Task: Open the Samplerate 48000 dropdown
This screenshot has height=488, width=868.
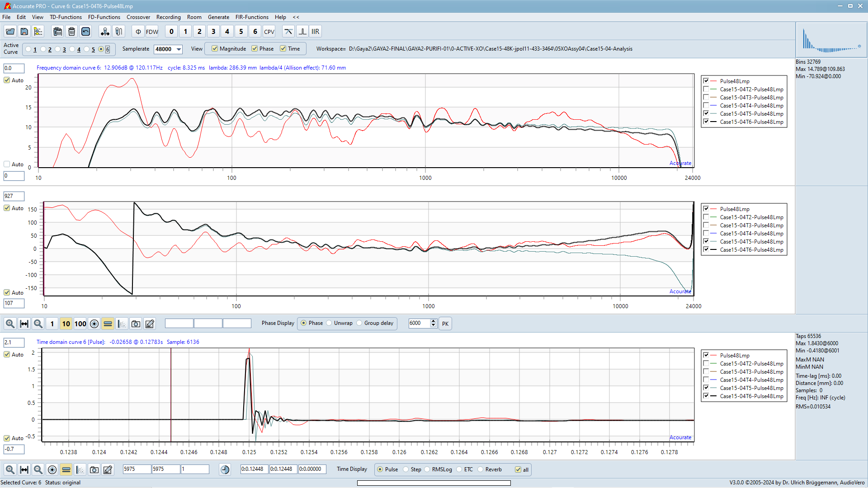Action: 179,49
